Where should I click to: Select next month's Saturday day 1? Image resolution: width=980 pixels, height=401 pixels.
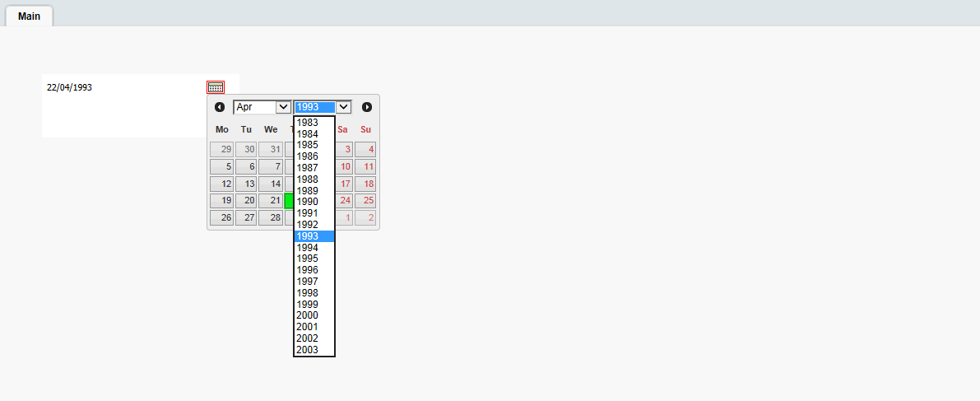click(345, 217)
